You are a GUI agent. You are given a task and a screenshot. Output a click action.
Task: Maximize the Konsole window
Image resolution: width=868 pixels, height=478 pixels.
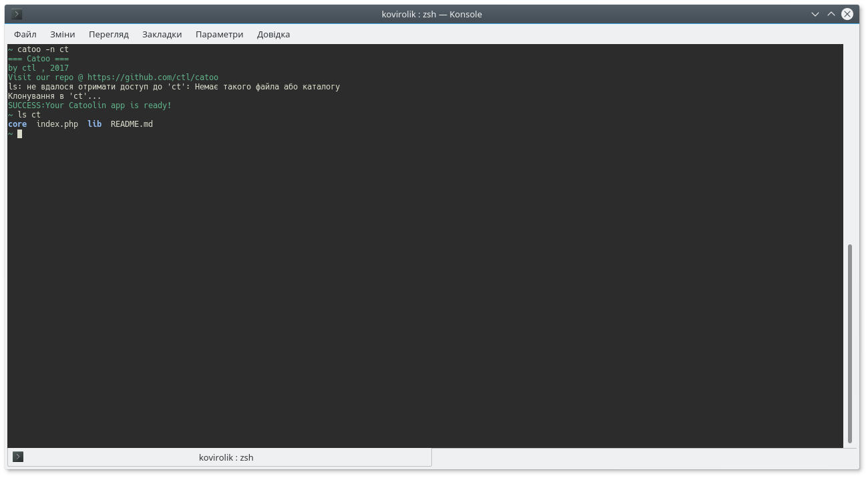[831, 14]
